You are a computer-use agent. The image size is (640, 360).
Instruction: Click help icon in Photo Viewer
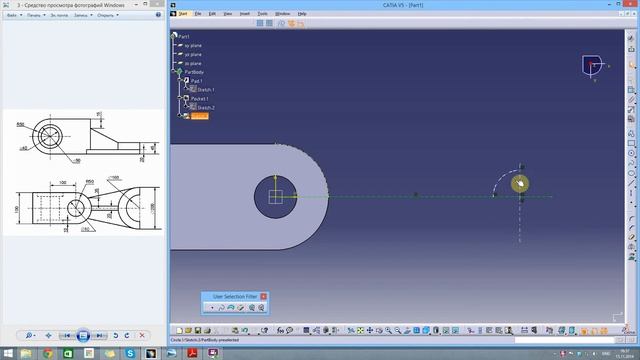[158, 15]
